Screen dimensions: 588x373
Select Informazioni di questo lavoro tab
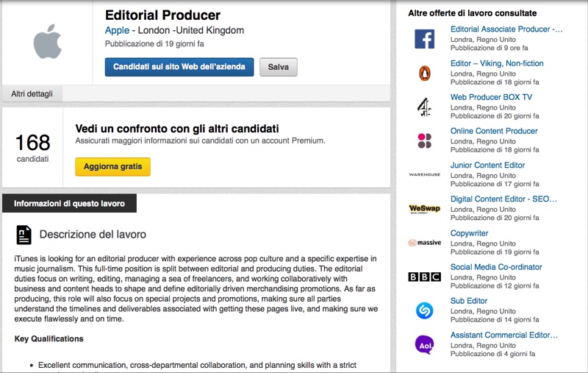(x=69, y=204)
